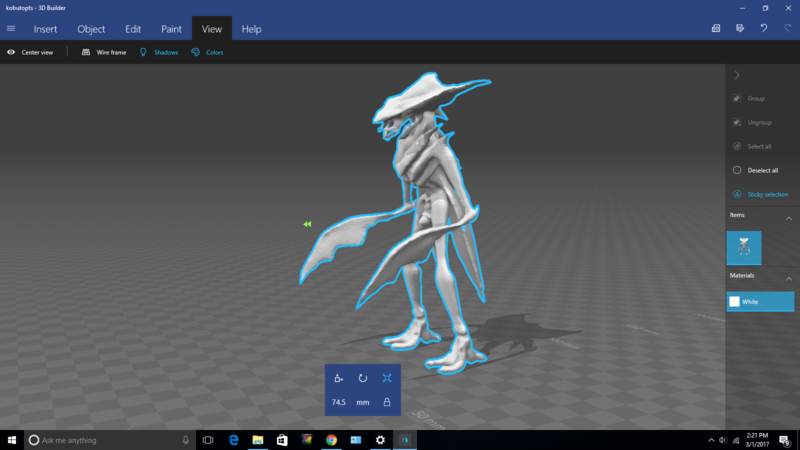Viewport: 800px width, 450px height.
Task: Collapse the right side panel chevron
Action: pos(737,75)
